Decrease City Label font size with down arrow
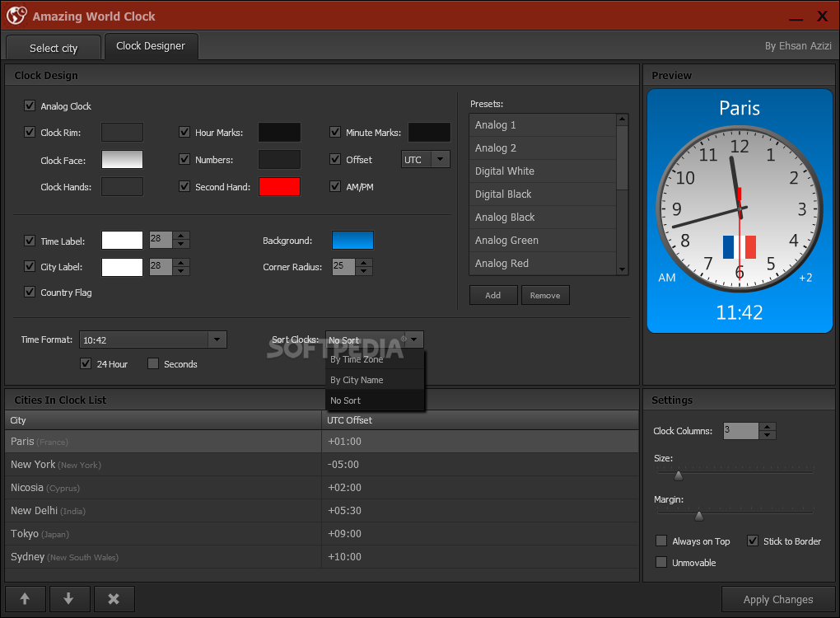Screen dimensions: 840x618 [181, 270]
